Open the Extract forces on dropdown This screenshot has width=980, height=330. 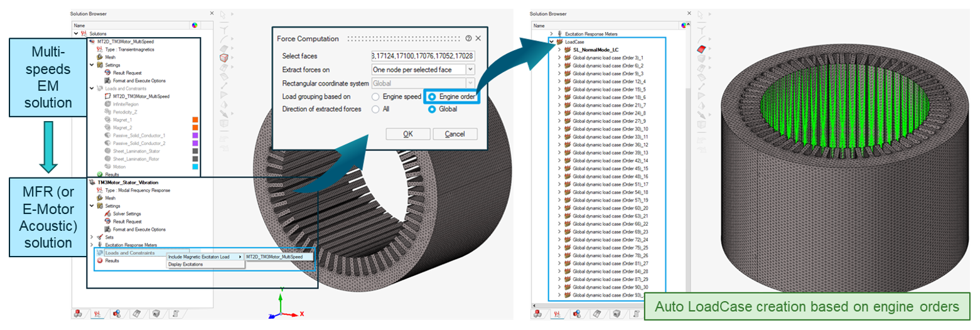pyautogui.click(x=470, y=70)
